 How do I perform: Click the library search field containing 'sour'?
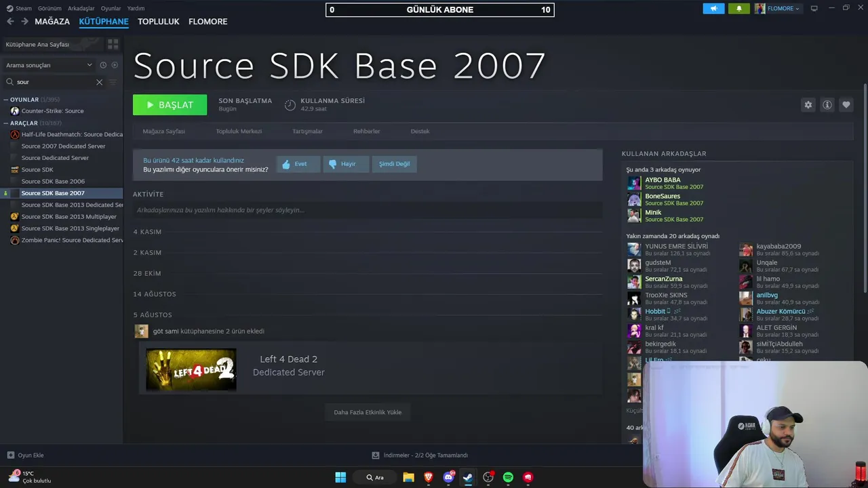pos(54,82)
